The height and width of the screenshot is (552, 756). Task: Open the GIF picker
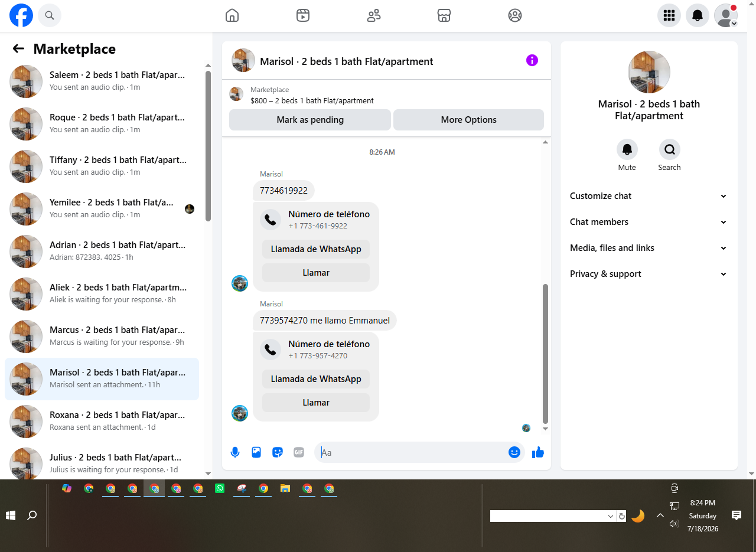tap(299, 452)
